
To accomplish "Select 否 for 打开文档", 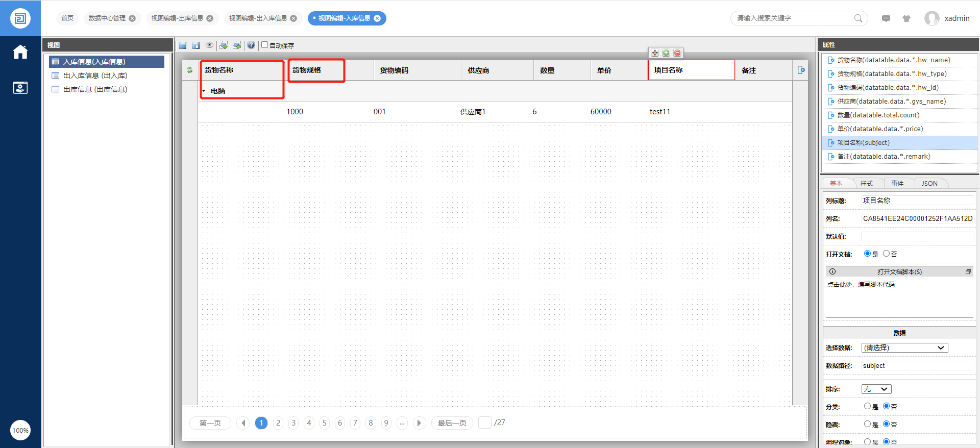I will pos(886,254).
